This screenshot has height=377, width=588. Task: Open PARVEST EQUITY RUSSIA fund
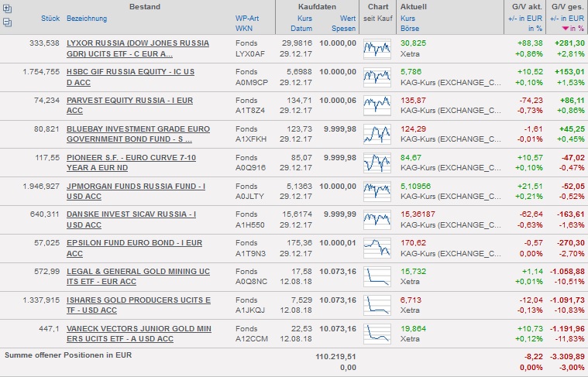click(129, 105)
